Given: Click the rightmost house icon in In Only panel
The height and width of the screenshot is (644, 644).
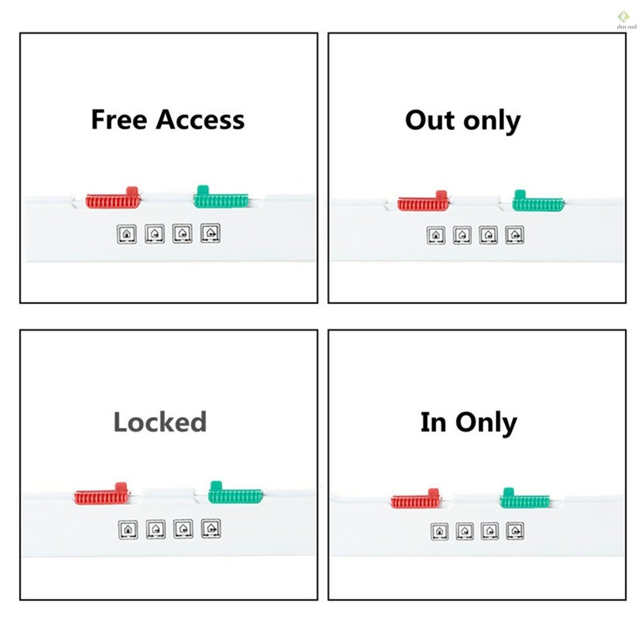Looking at the screenshot, I should point(515,531).
